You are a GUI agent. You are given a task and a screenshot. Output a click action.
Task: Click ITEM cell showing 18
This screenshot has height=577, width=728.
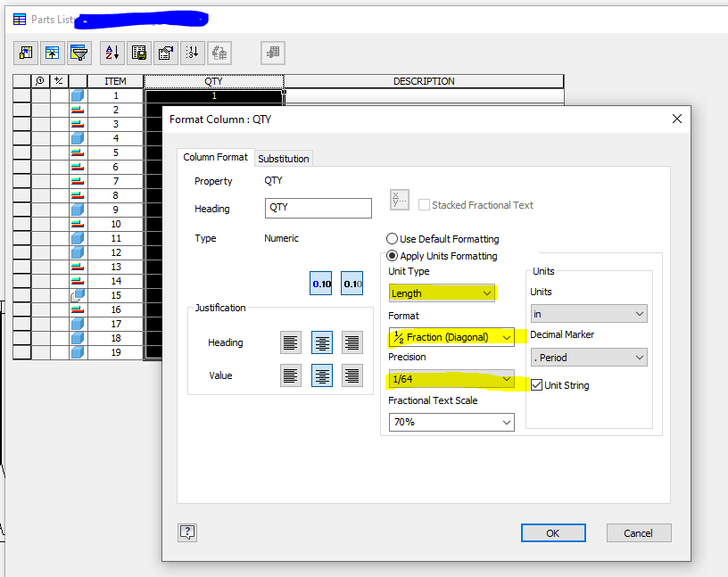click(115, 338)
